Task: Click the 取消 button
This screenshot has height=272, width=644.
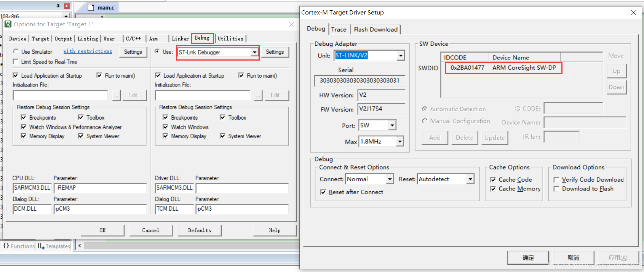Action: [573, 258]
